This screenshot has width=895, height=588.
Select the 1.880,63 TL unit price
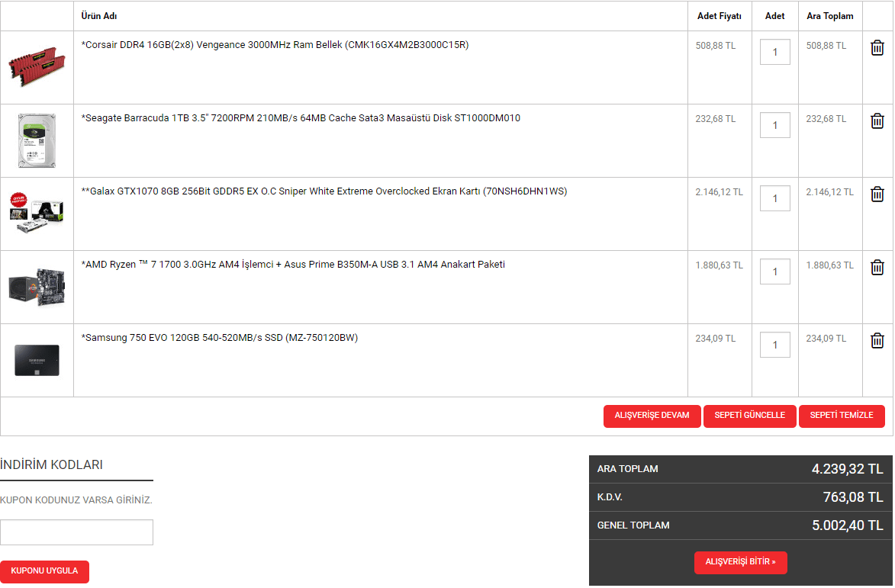720,265
